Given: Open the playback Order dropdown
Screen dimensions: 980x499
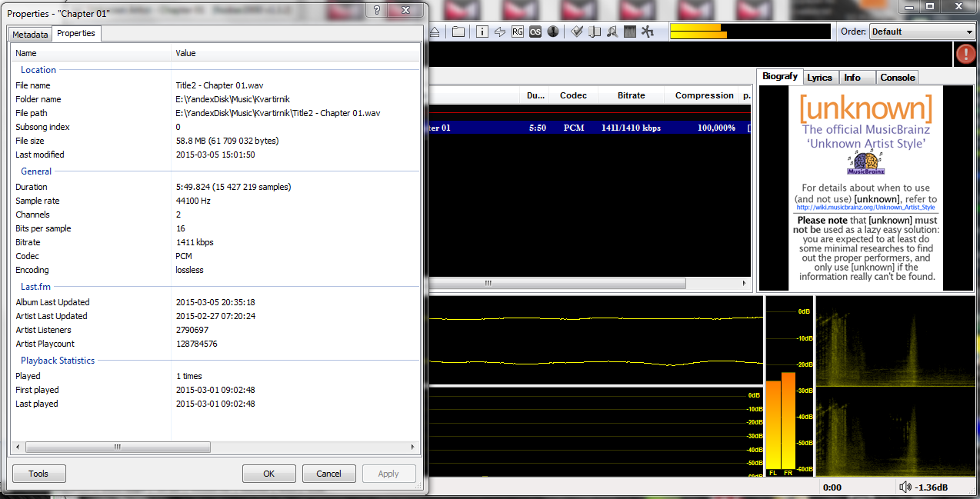Looking at the screenshot, I should [922, 32].
